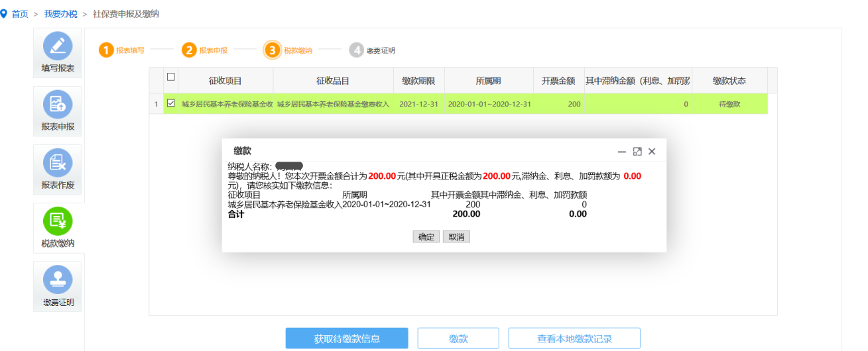Click 首页 breadcrumb link
This screenshot has width=868, height=351.
click(20, 14)
